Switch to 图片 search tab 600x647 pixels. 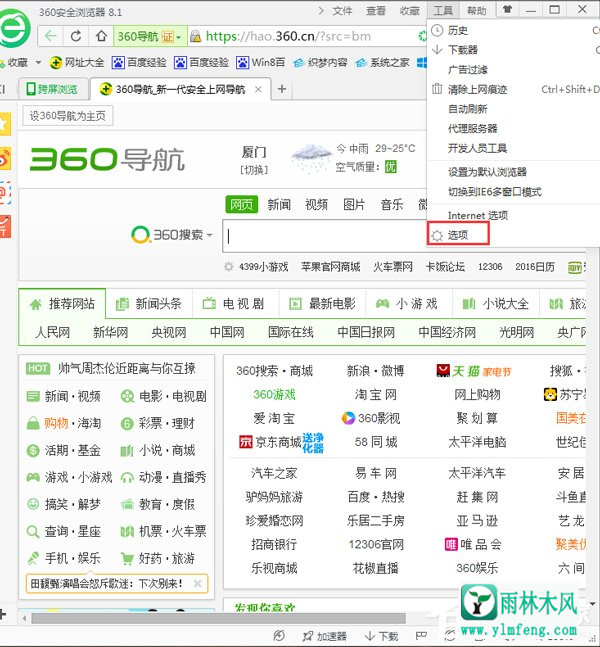[x=354, y=204]
